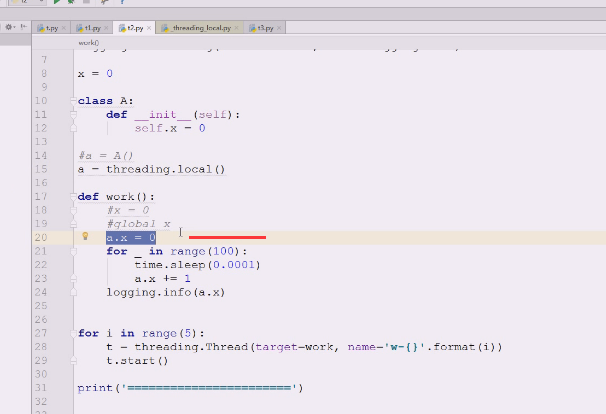The height and width of the screenshot is (414, 606).
Task: Click 'range(100)' in the for loop
Action: [x=205, y=251]
